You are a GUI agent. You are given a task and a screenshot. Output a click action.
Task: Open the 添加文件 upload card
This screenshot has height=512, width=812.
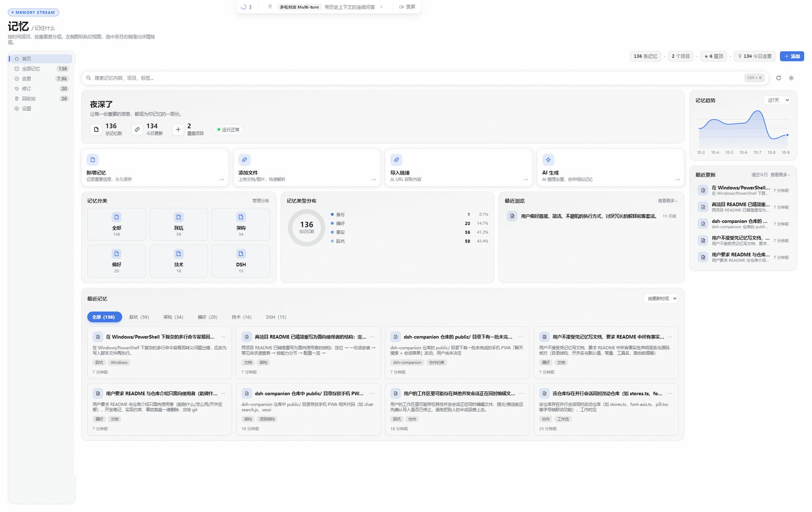pyautogui.click(x=307, y=168)
